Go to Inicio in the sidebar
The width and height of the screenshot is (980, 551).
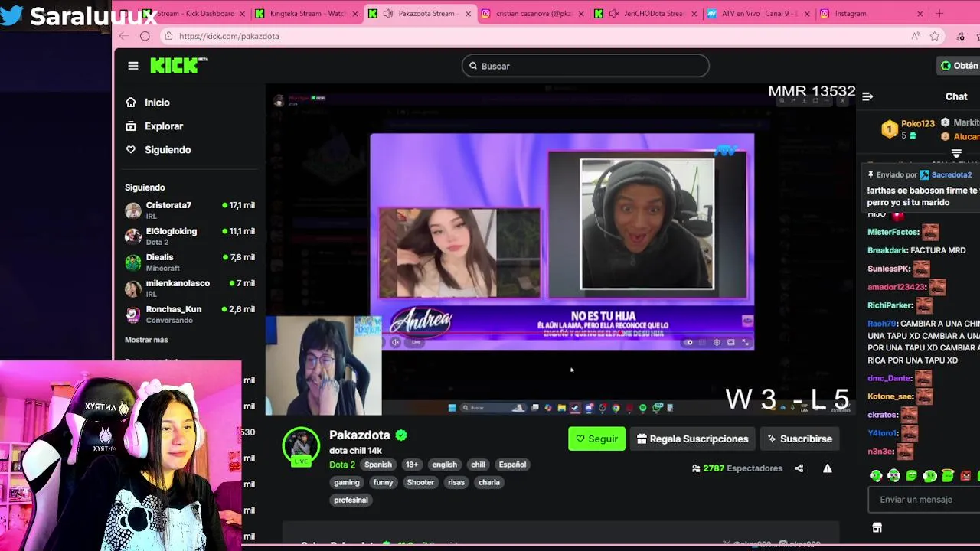pyautogui.click(x=157, y=103)
